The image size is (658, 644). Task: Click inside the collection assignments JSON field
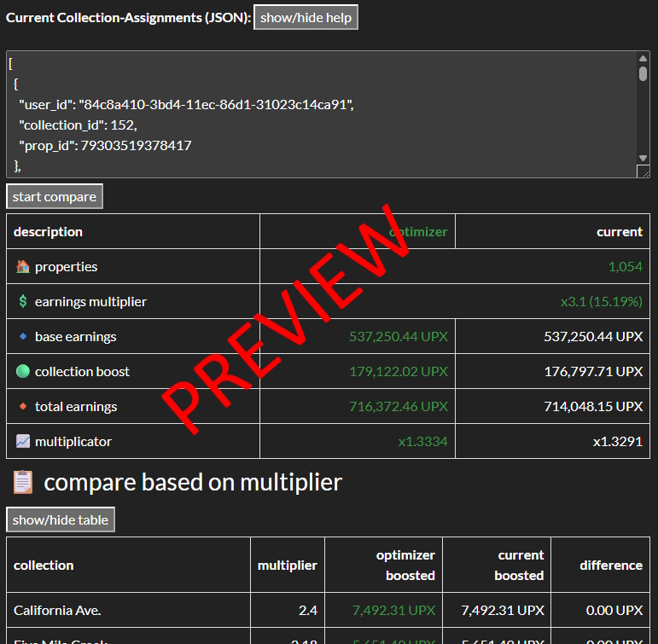point(321,114)
